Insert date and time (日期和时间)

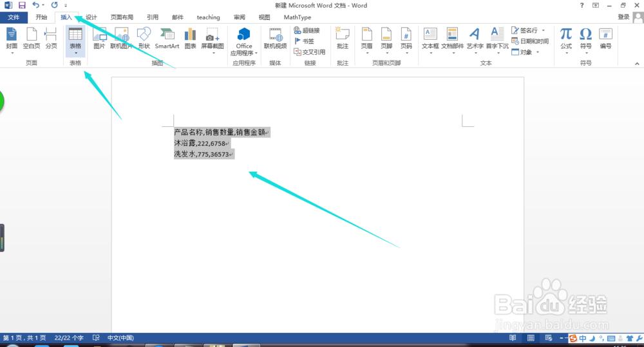click(x=530, y=41)
